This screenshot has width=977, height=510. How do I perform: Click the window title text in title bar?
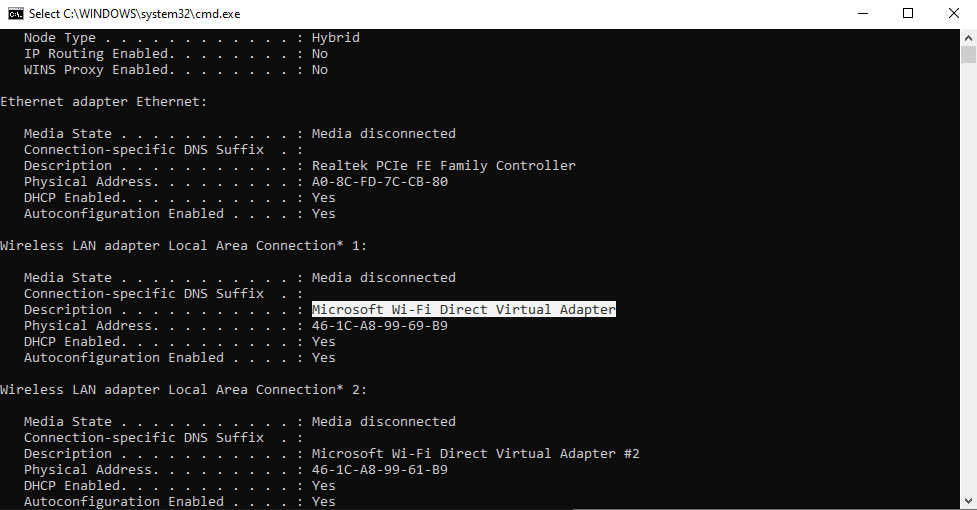[134, 14]
